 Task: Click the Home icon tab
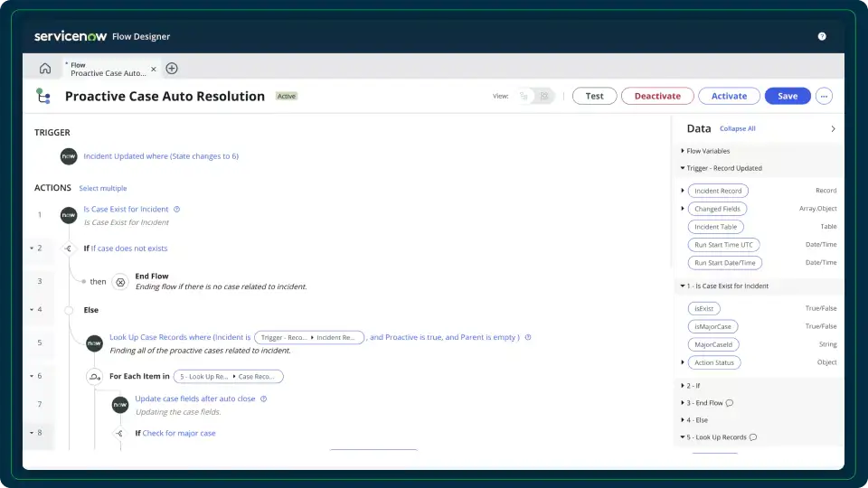(x=45, y=69)
